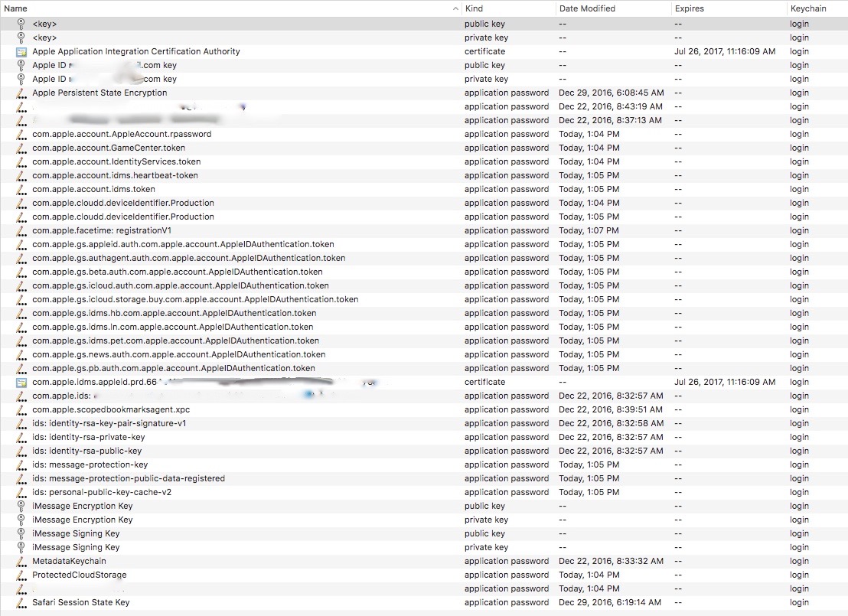Select the ids: identity-rsa-key-pair-signature-v1 entry
848x616 pixels.
[x=424, y=424]
